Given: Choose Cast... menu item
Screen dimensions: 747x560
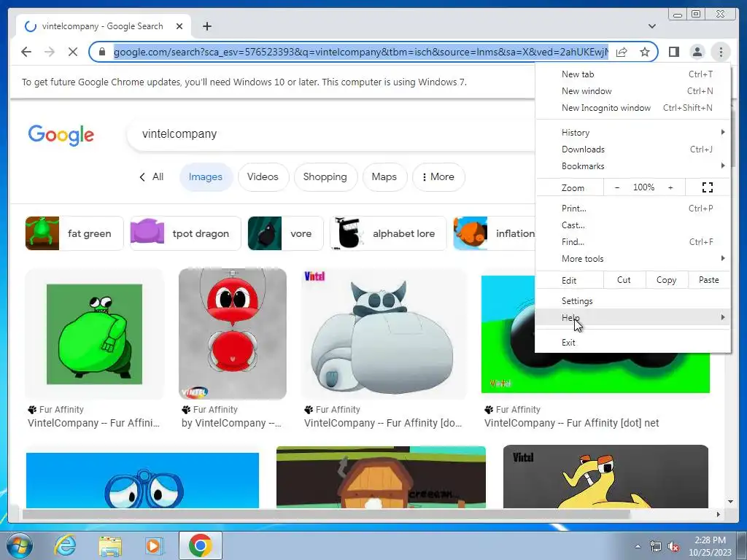Looking at the screenshot, I should pos(633,225).
